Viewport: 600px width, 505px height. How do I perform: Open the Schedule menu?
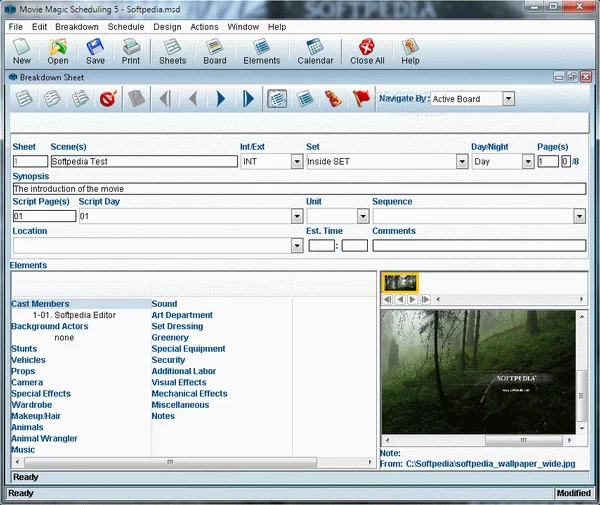coord(126,27)
